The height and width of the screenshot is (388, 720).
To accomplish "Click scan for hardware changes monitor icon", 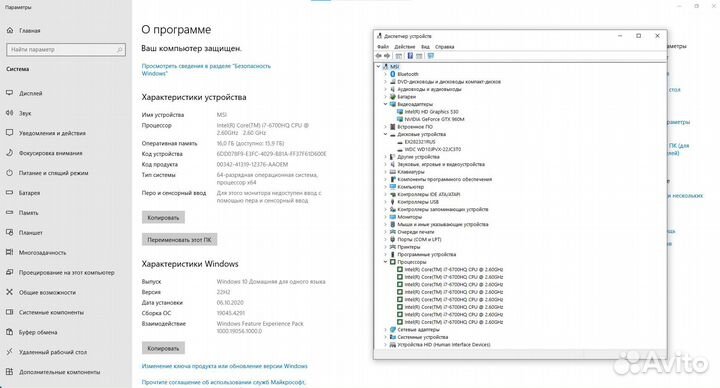I will [430, 56].
